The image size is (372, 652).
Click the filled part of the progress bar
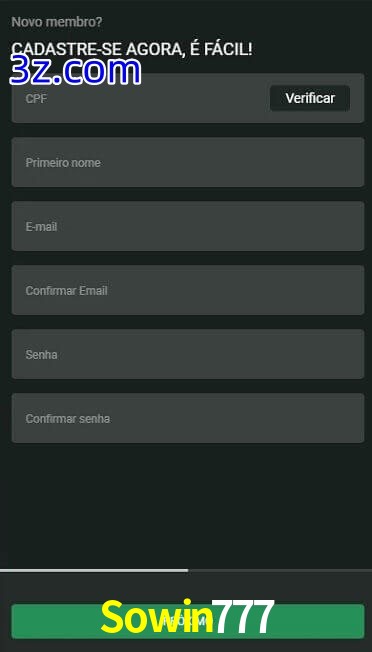[94, 570]
